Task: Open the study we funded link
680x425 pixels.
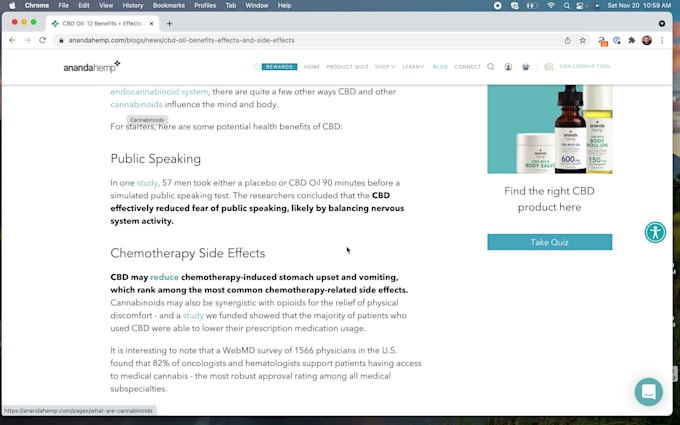Action: tap(193, 315)
